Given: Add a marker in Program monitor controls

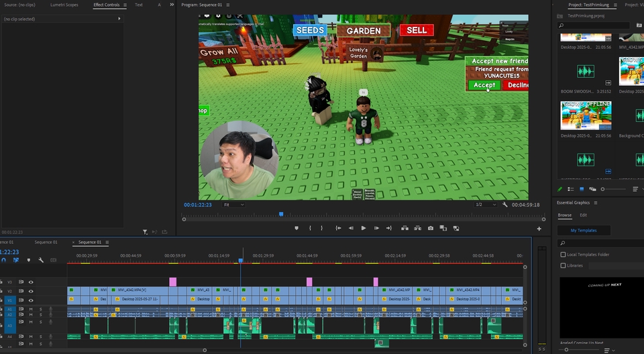Looking at the screenshot, I should [x=297, y=229].
